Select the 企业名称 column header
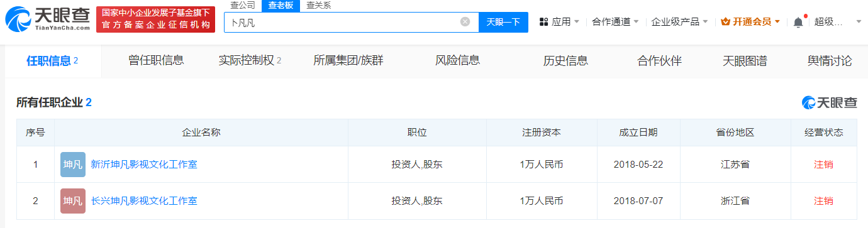Screen dimensions: 868x228 [201, 133]
